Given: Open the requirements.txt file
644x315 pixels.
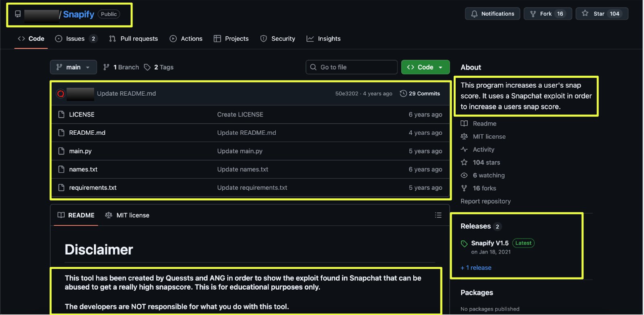Looking at the screenshot, I should click(x=93, y=188).
